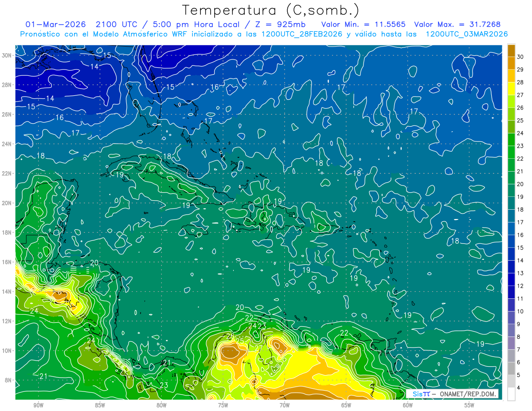The width and height of the screenshot is (532, 411).
Task: Pick the gray swatch between legend 5 and 6
Action: tap(511, 369)
